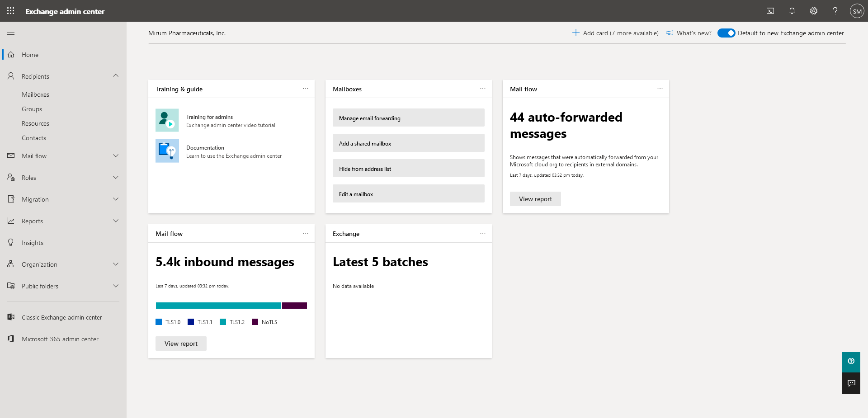The width and height of the screenshot is (868, 419).
Task: Select Resources in the sidebar
Action: [35, 123]
